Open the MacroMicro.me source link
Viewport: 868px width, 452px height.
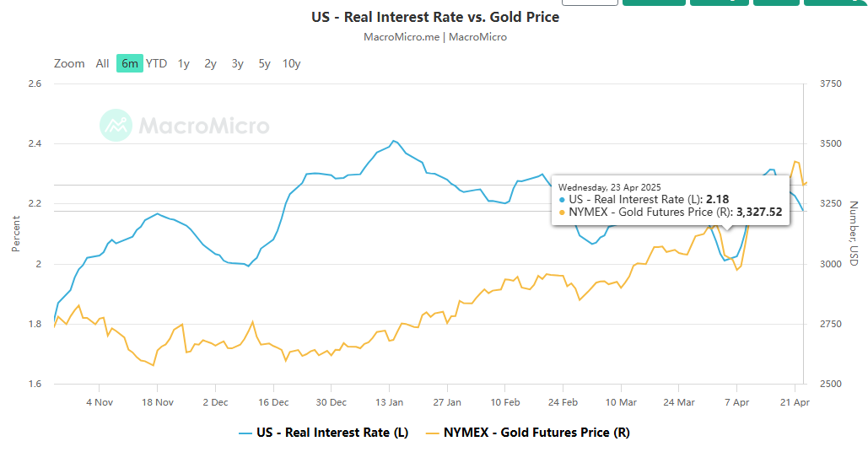click(x=402, y=37)
